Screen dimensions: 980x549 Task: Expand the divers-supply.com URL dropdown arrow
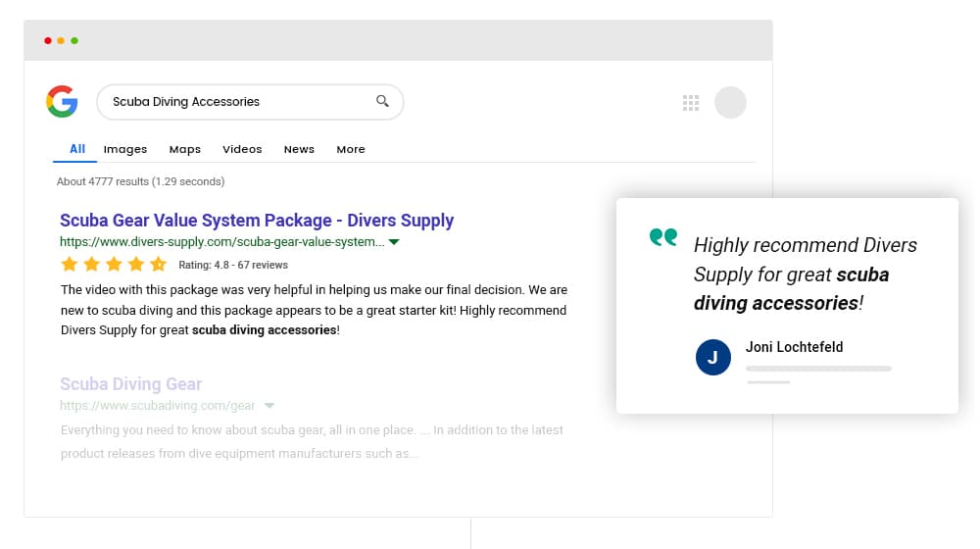[394, 242]
